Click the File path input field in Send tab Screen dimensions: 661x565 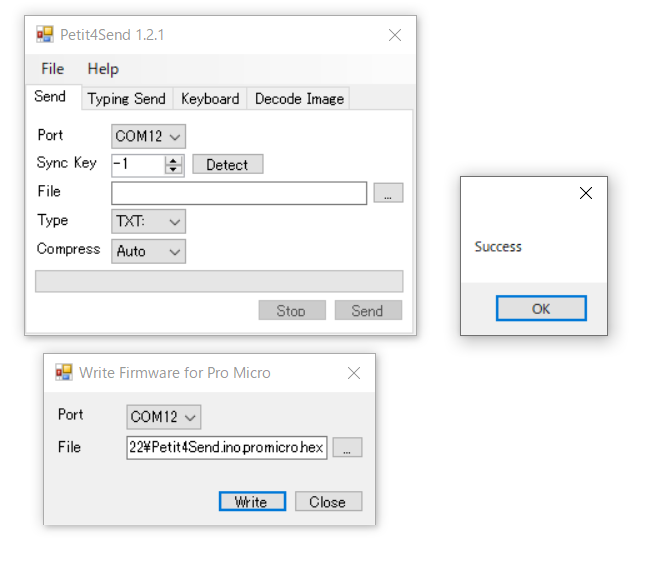tap(239, 193)
